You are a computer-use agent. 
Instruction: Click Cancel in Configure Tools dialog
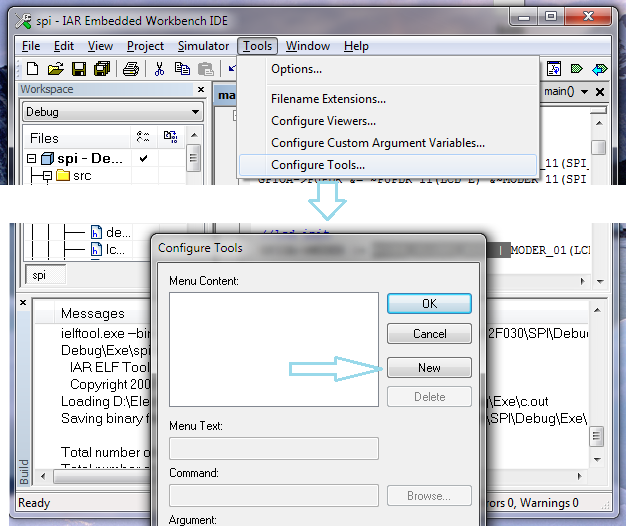(429, 334)
